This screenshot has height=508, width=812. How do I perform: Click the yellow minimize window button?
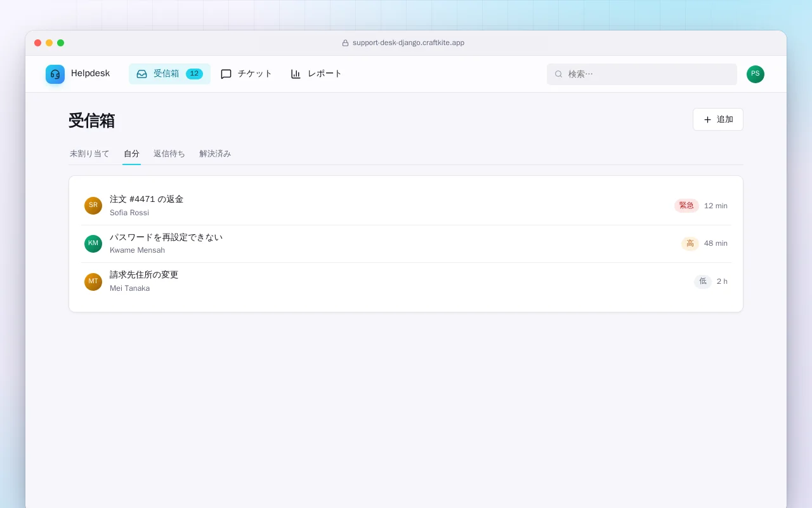pos(49,43)
